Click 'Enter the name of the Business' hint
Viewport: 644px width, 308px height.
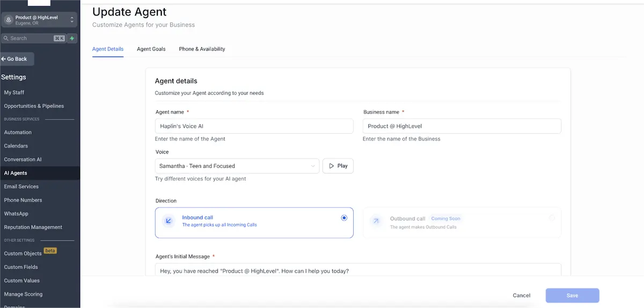pos(401,138)
